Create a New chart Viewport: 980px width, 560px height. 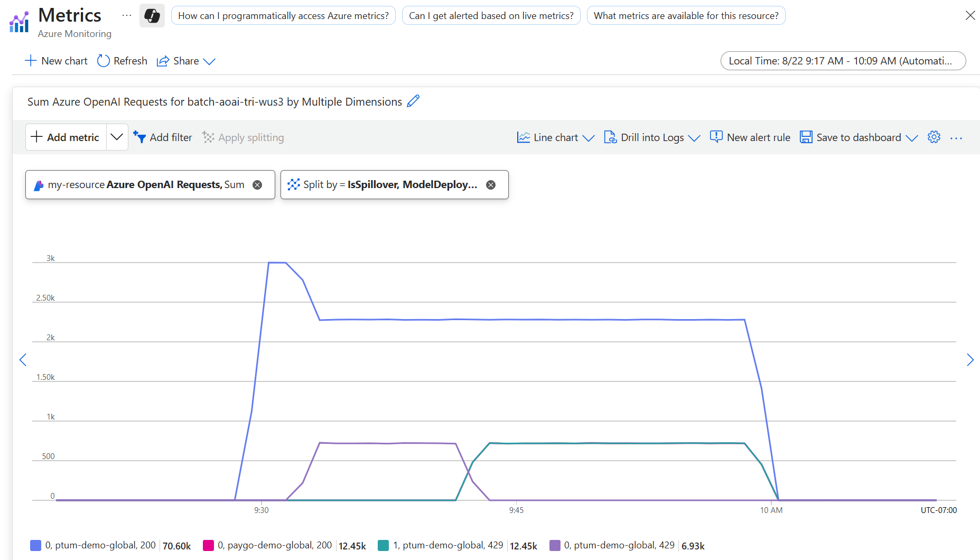pos(56,61)
